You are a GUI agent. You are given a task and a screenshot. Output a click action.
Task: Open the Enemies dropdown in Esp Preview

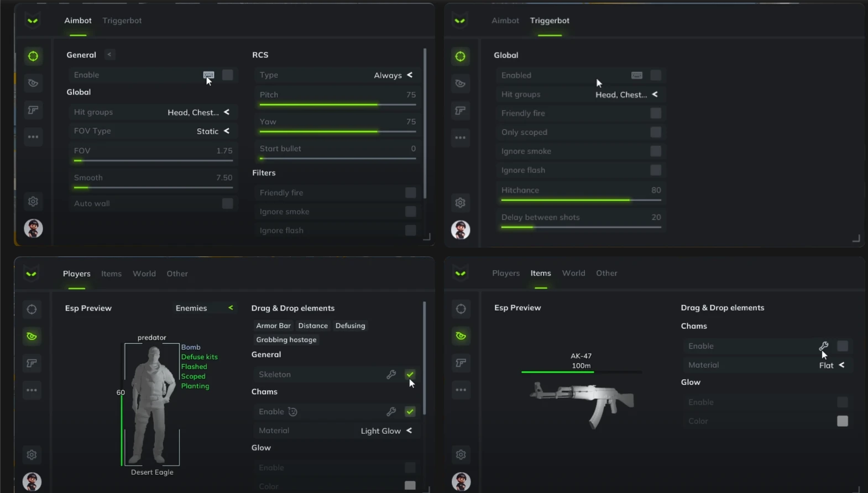pos(205,308)
